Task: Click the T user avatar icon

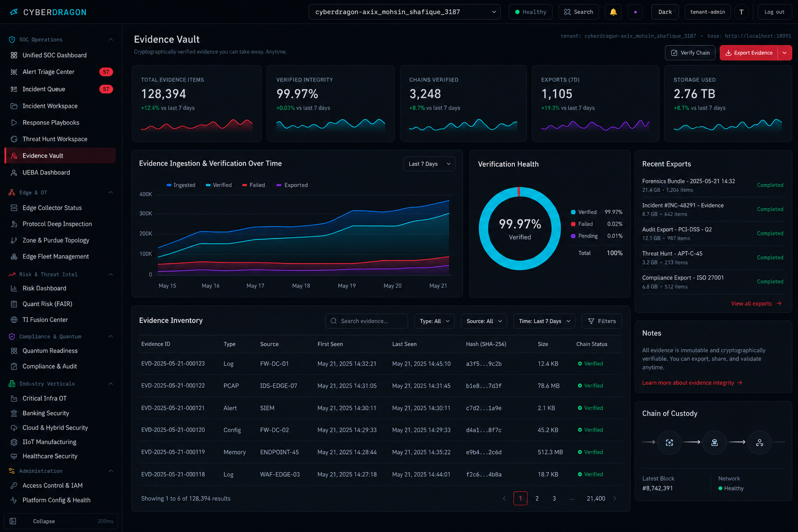Action: [x=741, y=12]
